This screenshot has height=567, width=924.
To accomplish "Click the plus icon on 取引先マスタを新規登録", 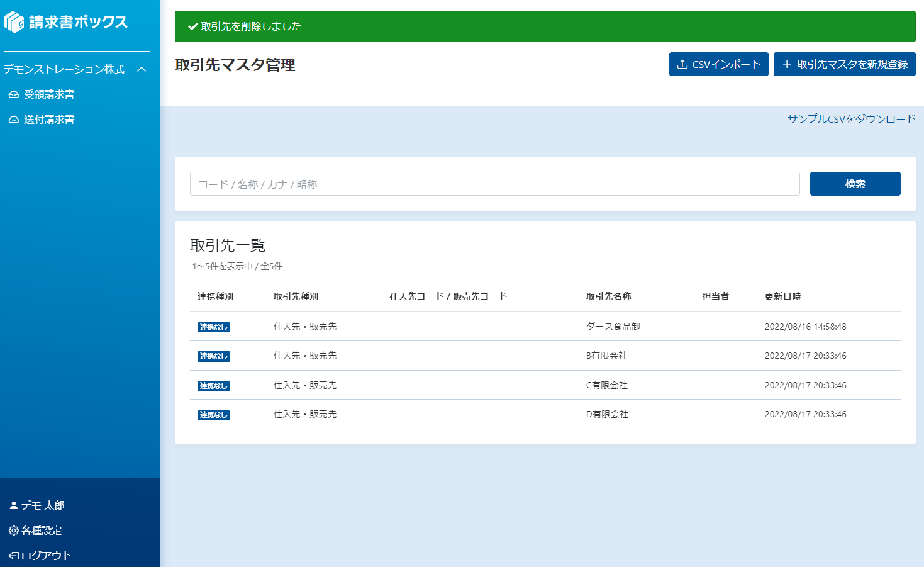I will coord(787,64).
